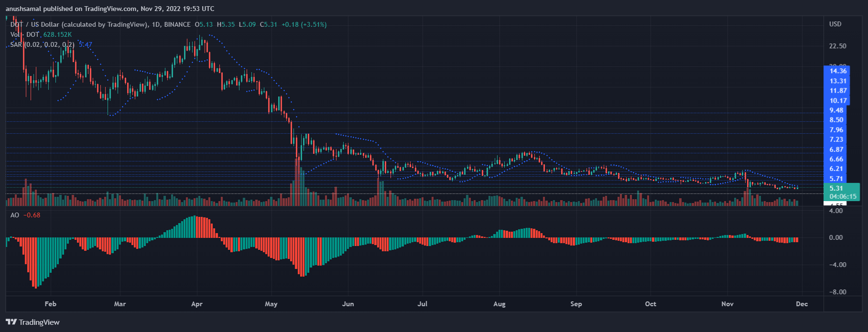Select the AO indicator label

[x=15, y=215]
